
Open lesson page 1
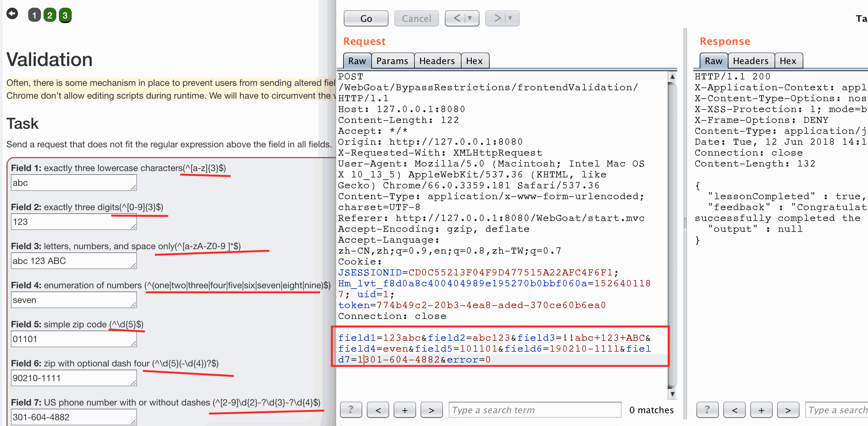tap(34, 15)
